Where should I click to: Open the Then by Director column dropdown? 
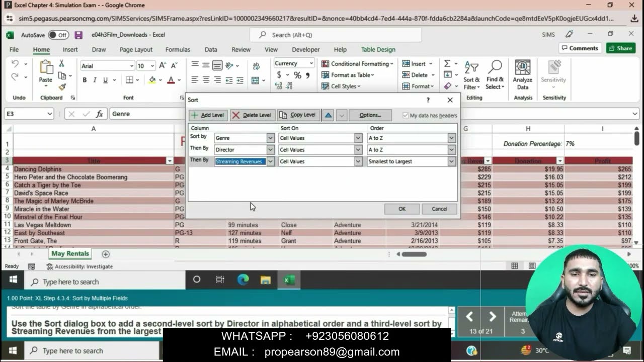(270, 150)
